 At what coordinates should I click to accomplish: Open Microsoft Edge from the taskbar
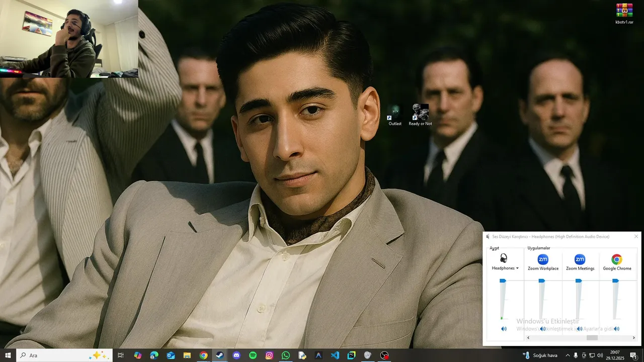pyautogui.click(x=154, y=355)
